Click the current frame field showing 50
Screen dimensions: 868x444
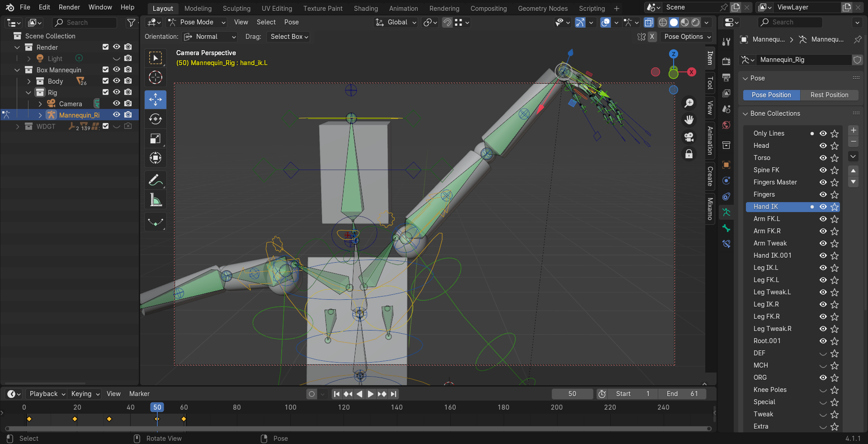(x=572, y=394)
